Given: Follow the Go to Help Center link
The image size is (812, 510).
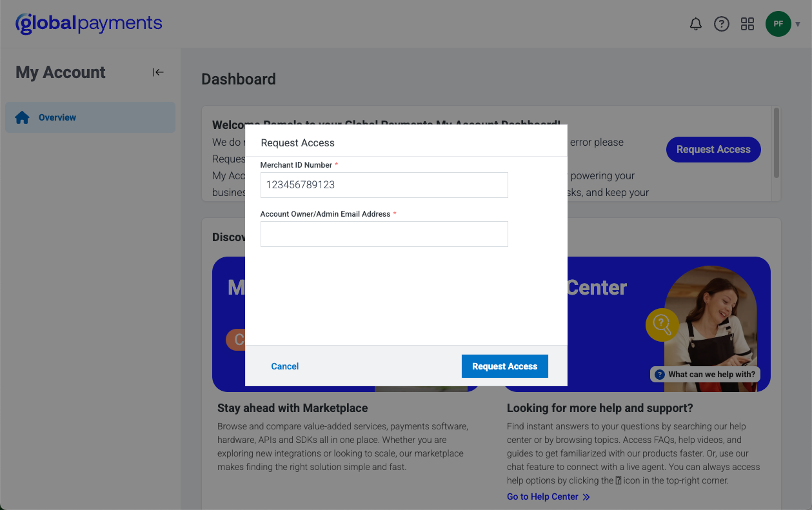Looking at the screenshot, I should [542, 497].
